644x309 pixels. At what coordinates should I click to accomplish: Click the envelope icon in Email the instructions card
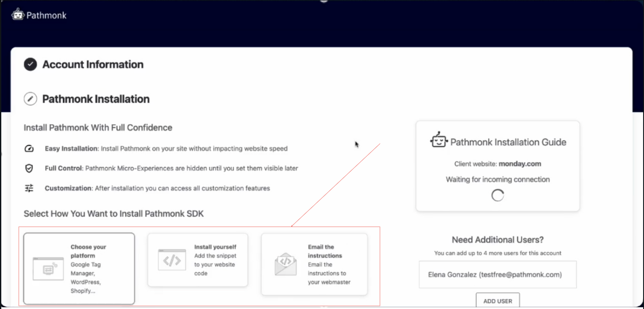(285, 264)
